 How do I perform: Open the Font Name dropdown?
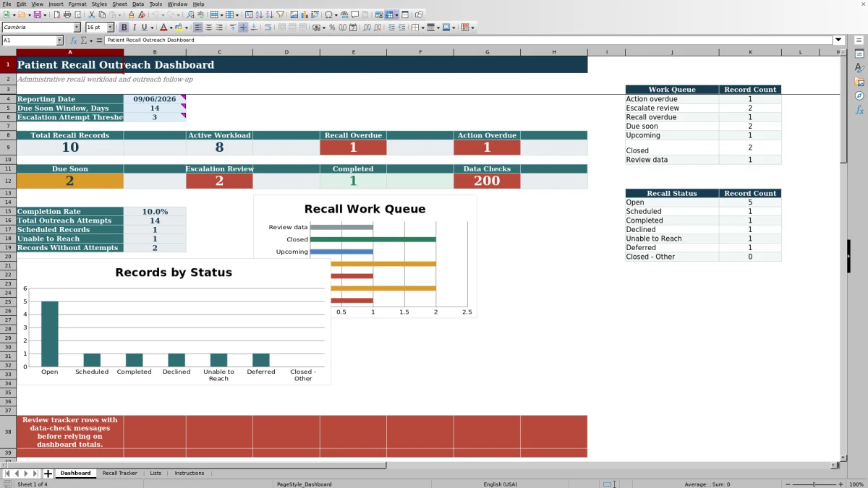click(77, 27)
